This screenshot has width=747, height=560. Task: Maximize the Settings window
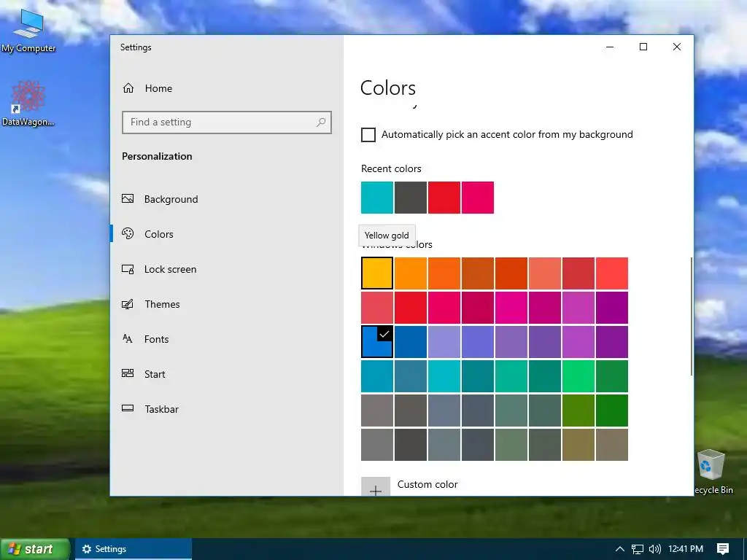click(x=643, y=47)
